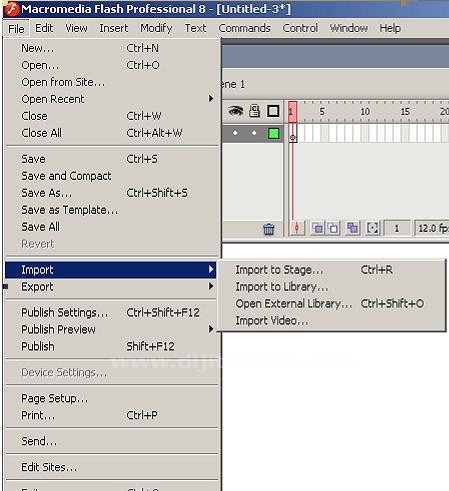
Task: Choose New... from the File menu
Action: tap(111, 48)
